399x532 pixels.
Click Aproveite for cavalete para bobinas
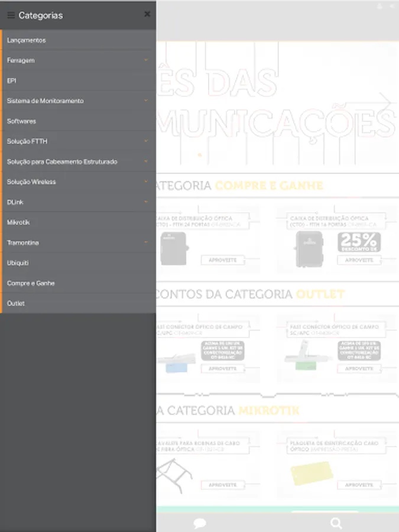[223, 485]
